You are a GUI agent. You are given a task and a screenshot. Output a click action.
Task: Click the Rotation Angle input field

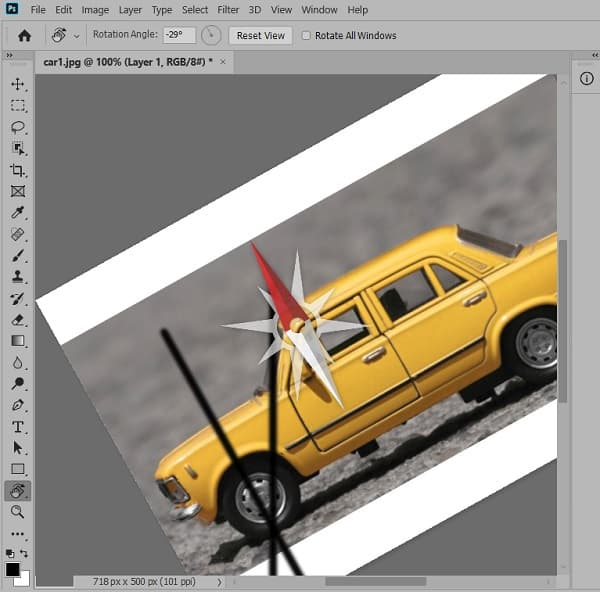pos(179,35)
